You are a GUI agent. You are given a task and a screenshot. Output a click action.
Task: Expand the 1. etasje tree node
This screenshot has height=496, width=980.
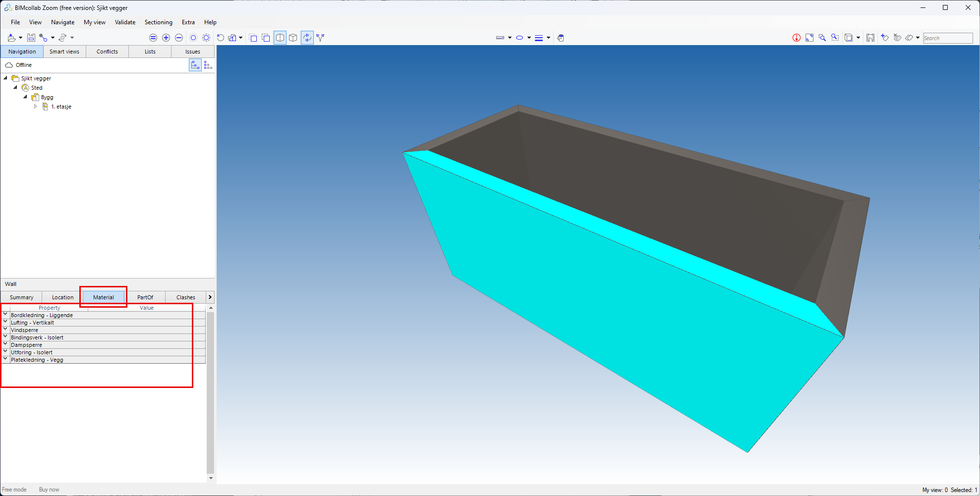(35, 107)
